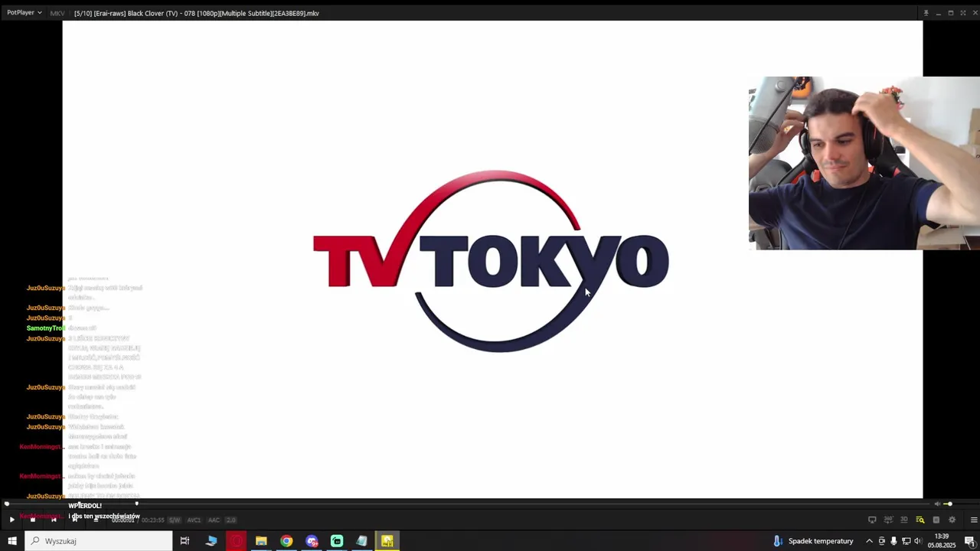Toggle 360 degree video mode

click(x=888, y=520)
